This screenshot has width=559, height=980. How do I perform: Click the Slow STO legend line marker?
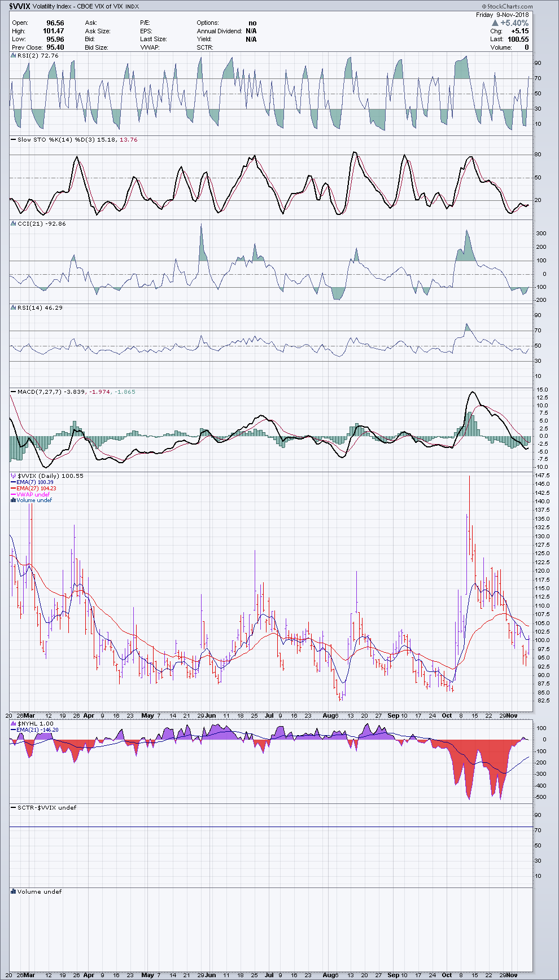pos(13,140)
